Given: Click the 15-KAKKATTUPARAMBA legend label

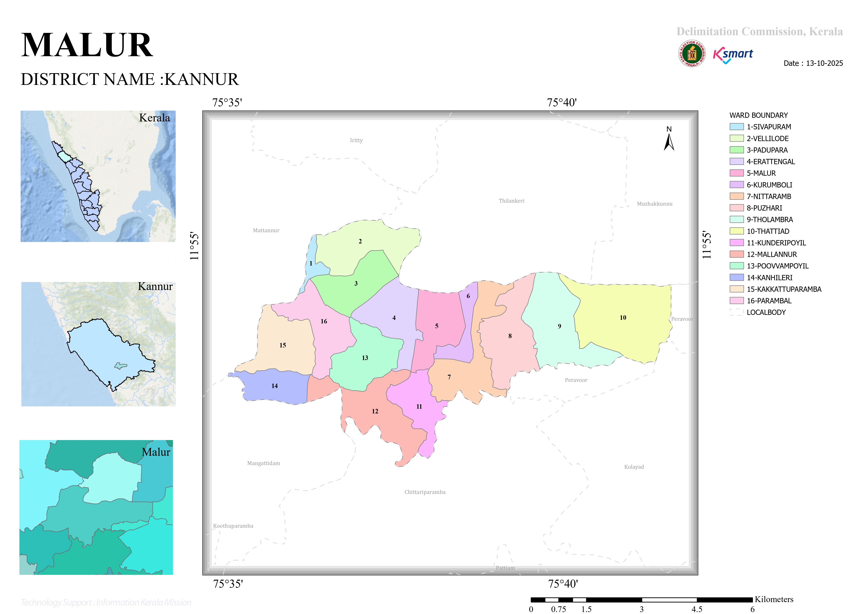Looking at the screenshot, I should click(x=784, y=289).
